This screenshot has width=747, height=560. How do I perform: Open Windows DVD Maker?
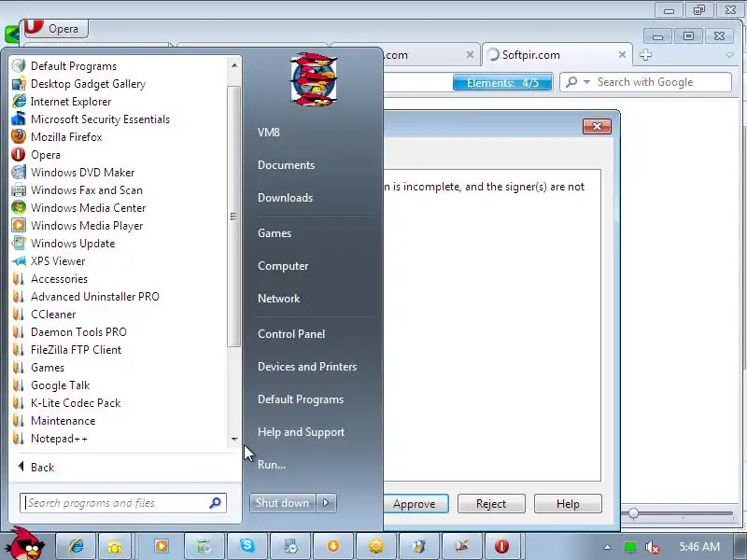pos(82,173)
